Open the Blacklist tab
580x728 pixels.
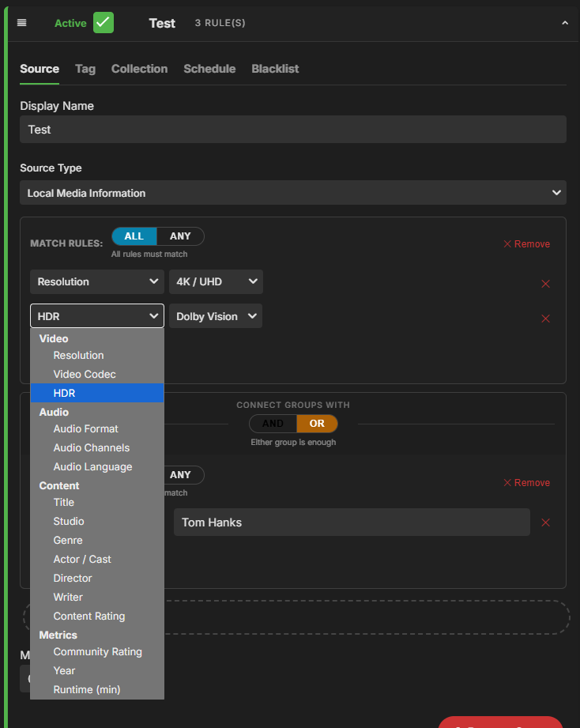click(275, 69)
